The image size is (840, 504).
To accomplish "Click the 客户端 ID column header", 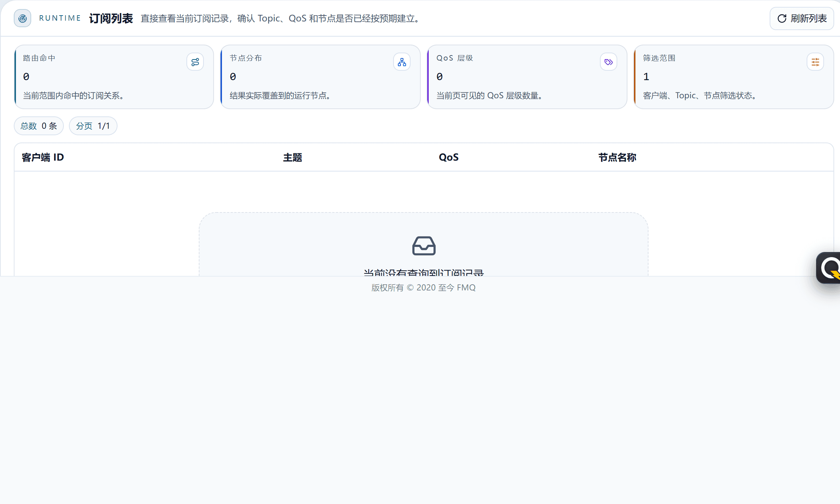I will [43, 157].
